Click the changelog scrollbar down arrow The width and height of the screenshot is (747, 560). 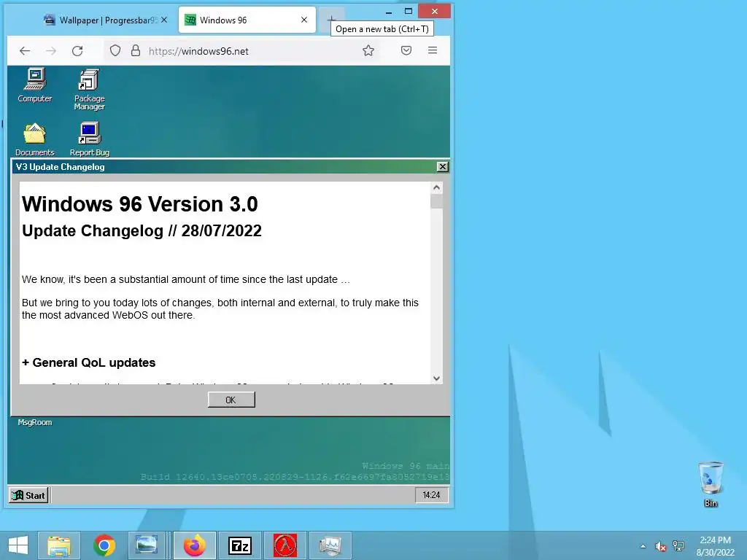click(436, 378)
